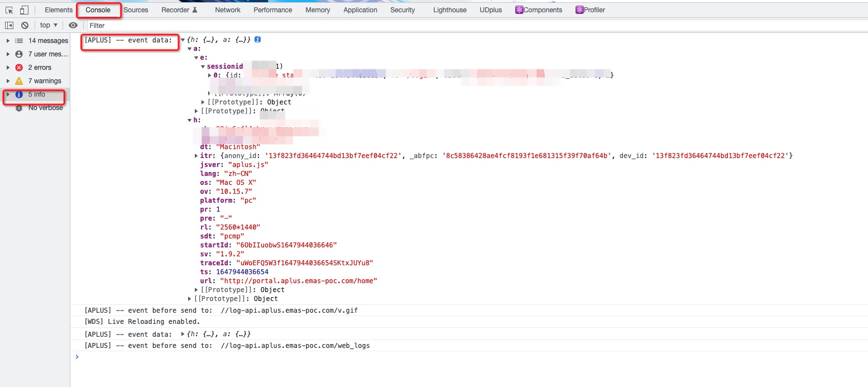Click the startId string value

click(x=286, y=245)
